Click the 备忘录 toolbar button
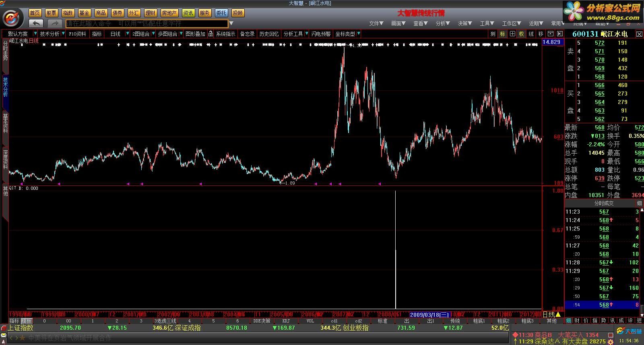The image size is (644, 345). [248, 34]
